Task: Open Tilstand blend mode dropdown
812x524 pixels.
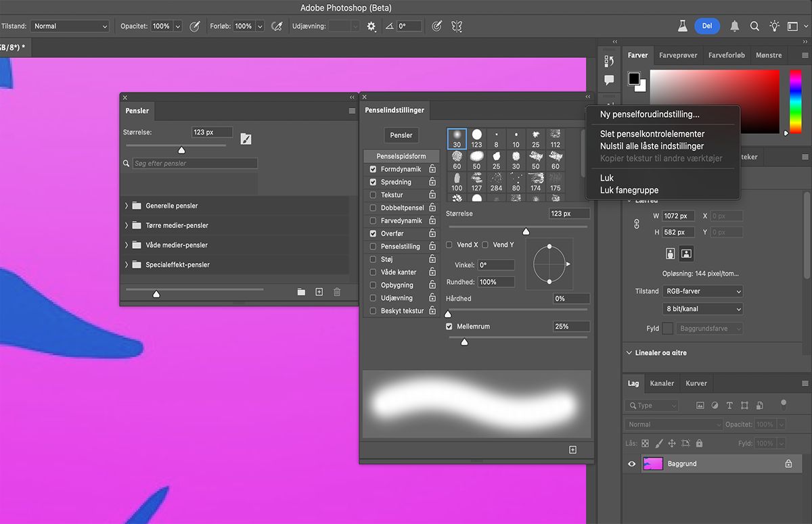Action: click(x=70, y=26)
